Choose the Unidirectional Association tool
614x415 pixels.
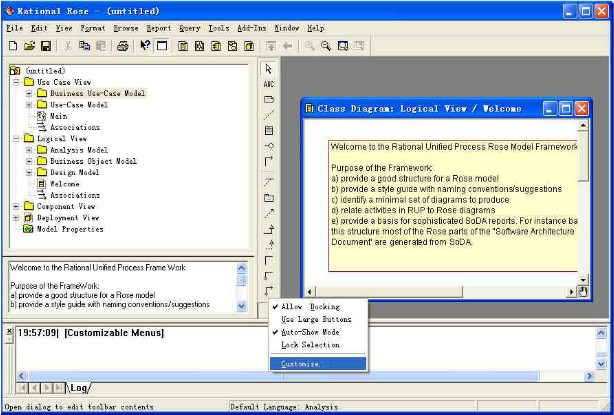[269, 161]
